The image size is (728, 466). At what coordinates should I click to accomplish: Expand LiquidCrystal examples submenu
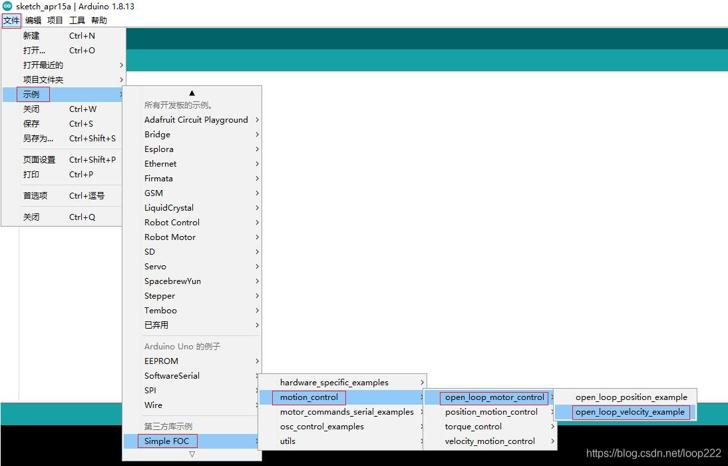[x=192, y=208]
